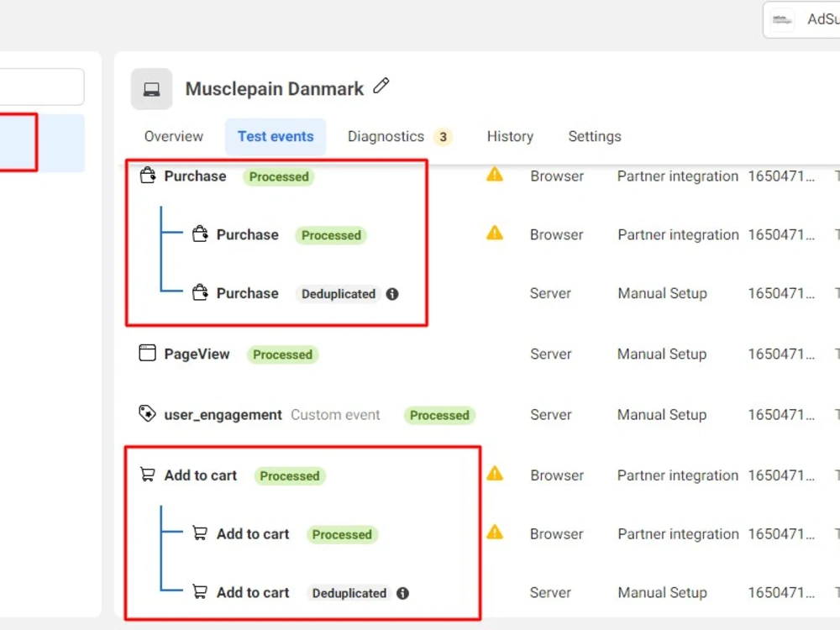This screenshot has width=840, height=630.
Task: Click info icon next to Add to cart Deduplicated
Action: coord(403,593)
